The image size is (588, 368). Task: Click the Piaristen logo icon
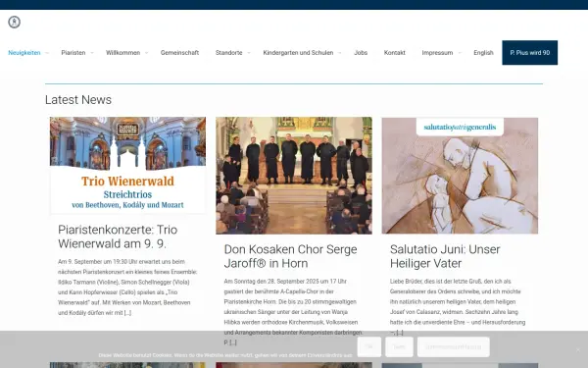point(15,23)
